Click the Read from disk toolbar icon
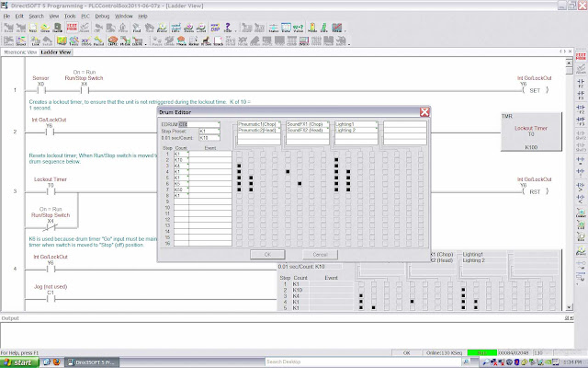Screen dimensions: 588x368 (x=8, y=28)
